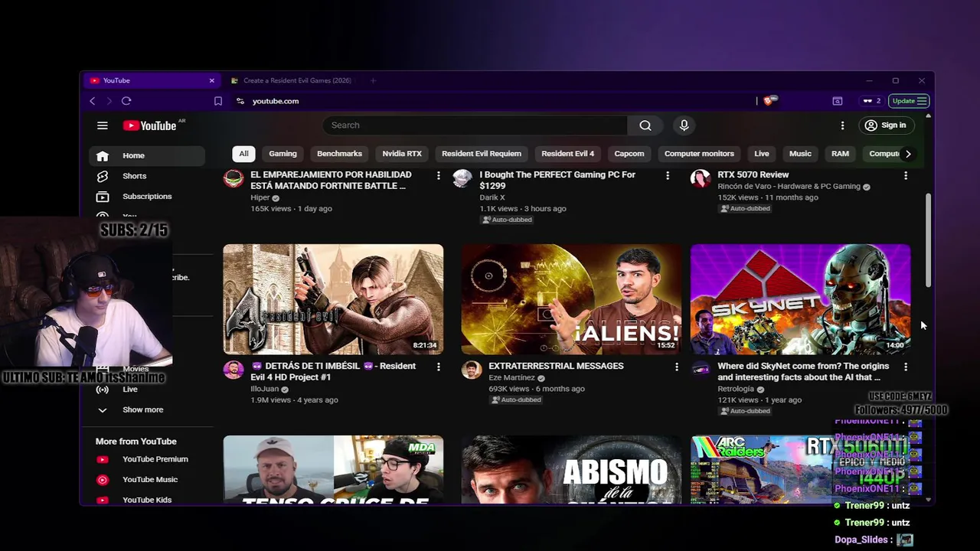Screen dimensions: 980x551
Task: Open options for EXTRATERRESTRIAL MESSAGES video
Action: click(676, 367)
